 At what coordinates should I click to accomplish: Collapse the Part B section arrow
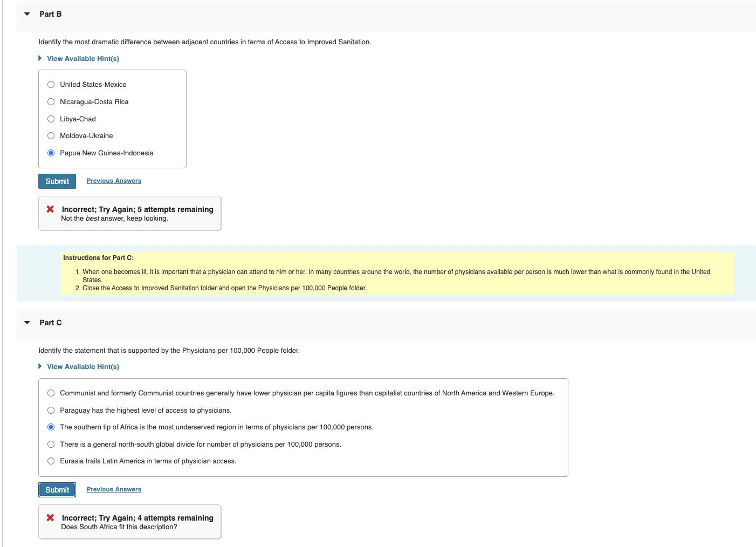(27, 14)
